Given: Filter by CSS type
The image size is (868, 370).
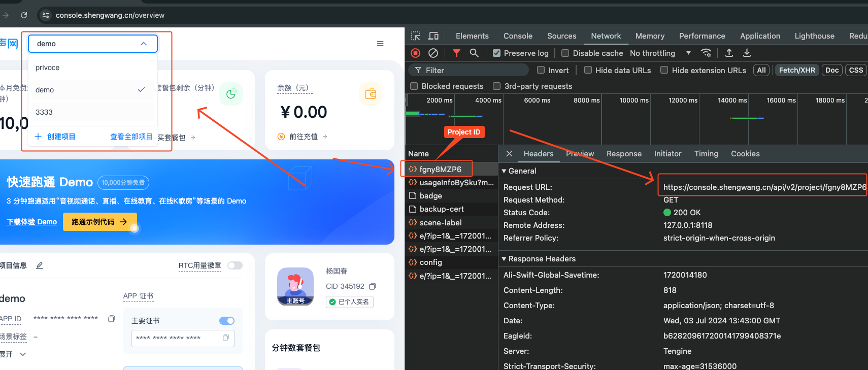Looking at the screenshot, I should 856,70.
